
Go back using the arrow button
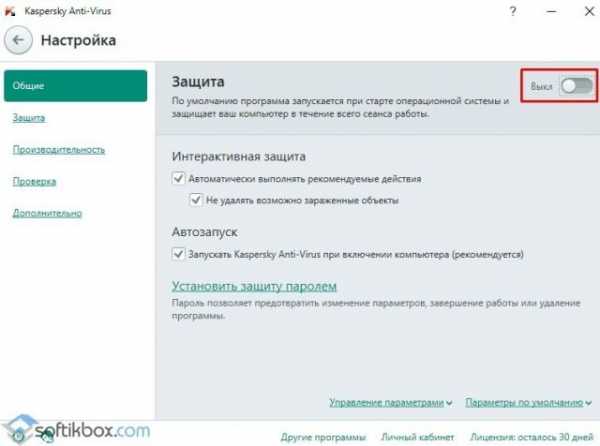18,40
